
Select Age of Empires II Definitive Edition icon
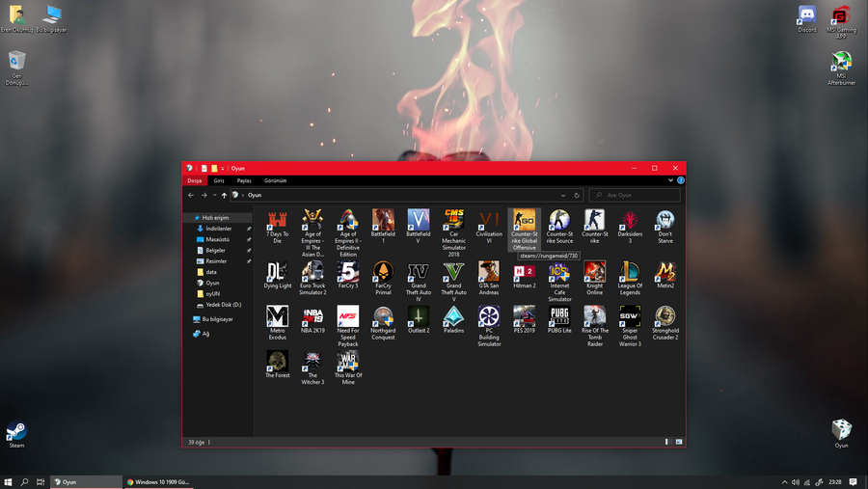[348, 232]
